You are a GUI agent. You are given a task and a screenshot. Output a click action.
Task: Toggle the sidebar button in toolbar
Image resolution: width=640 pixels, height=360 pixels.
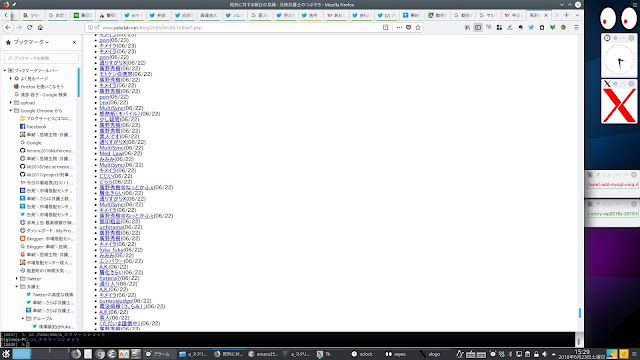coord(478,27)
